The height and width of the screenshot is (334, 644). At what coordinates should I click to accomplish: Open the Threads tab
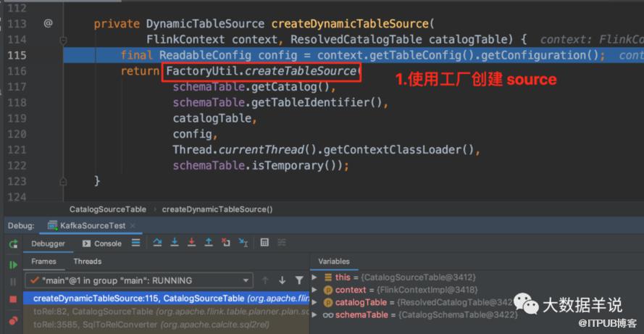tap(88, 262)
